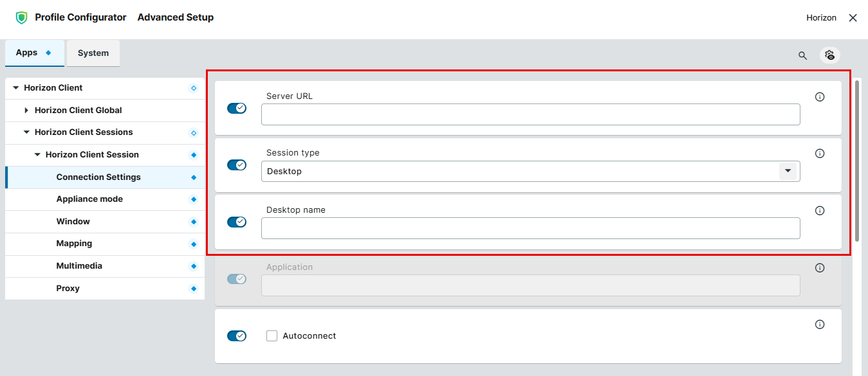Open info icon for Desktop name
Screen dimensions: 868x376
pyautogui.click(x=820, y=210)
